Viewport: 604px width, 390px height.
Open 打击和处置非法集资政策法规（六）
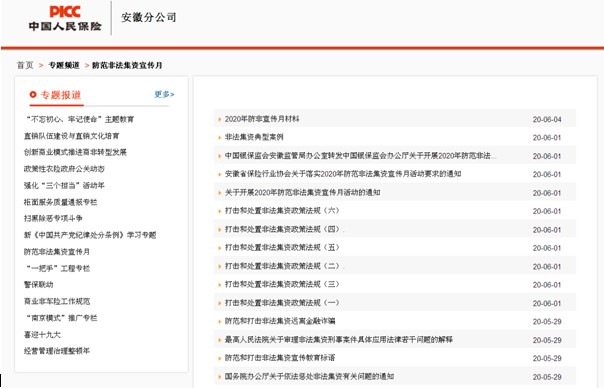coord(282,211)
